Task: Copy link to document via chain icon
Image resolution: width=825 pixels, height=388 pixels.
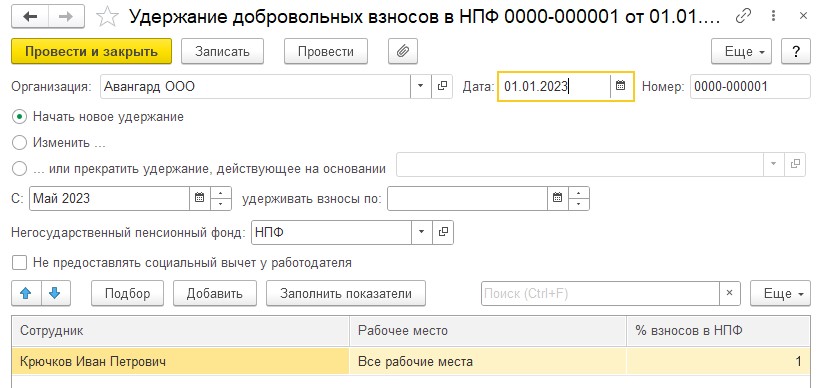Action: pos(743,16)
